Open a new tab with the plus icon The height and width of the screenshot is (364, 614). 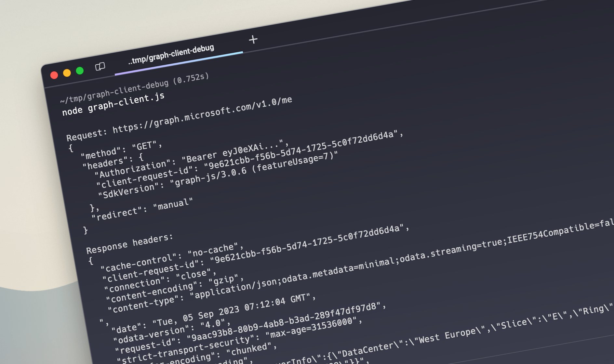(x=253, y=39)
